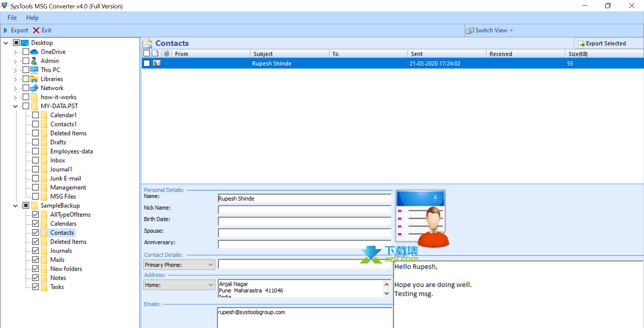
Task: Click the how-it-works folder icon
Action: coord(34,97)
